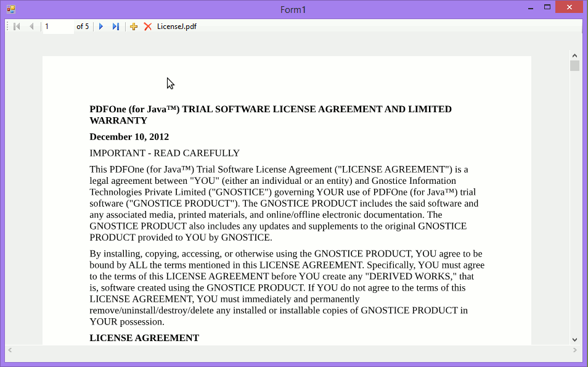Click the Form1 application icon in the title bar
Image resolution: width=588 pixels, height=367 pixels.
10,9
